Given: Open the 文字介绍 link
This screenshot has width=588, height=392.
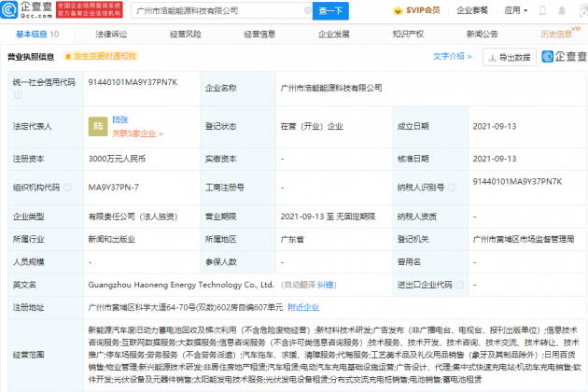Looking at the screenshot, I should [453, 56].
